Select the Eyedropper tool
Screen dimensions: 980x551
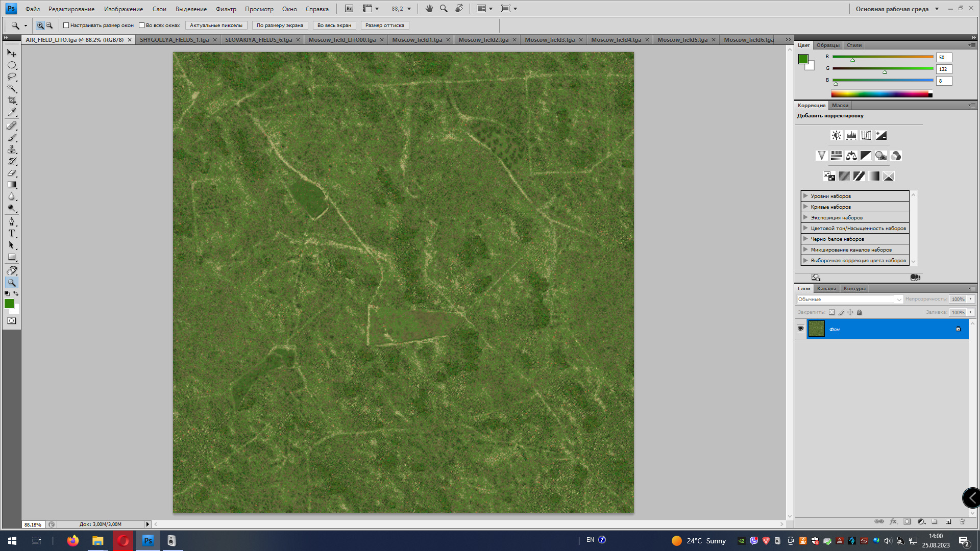(12, 112)
